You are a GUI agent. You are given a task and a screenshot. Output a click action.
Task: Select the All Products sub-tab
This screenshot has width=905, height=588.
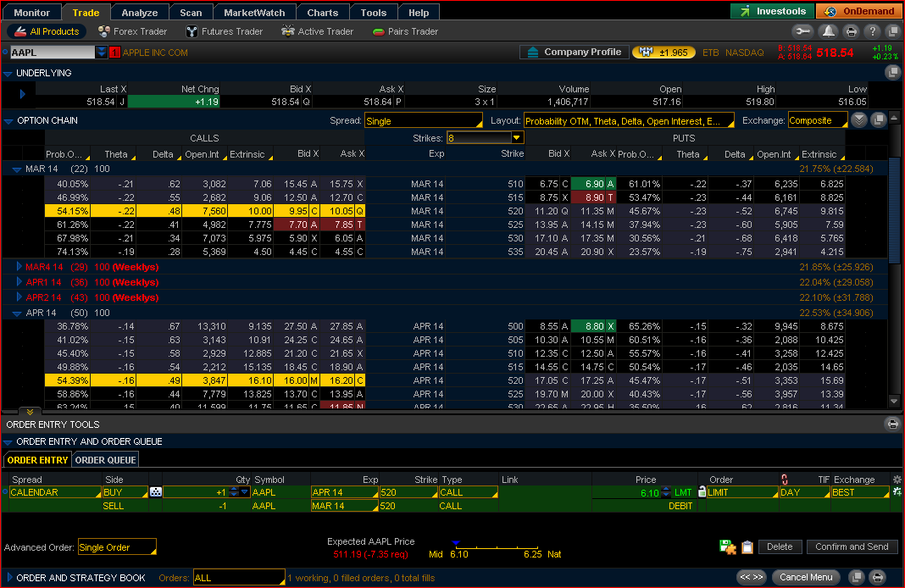pos(46,31)
